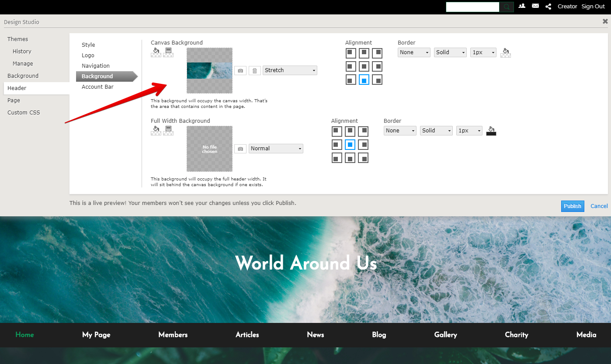Set Canvas alignment to middle right

(377, 66)
